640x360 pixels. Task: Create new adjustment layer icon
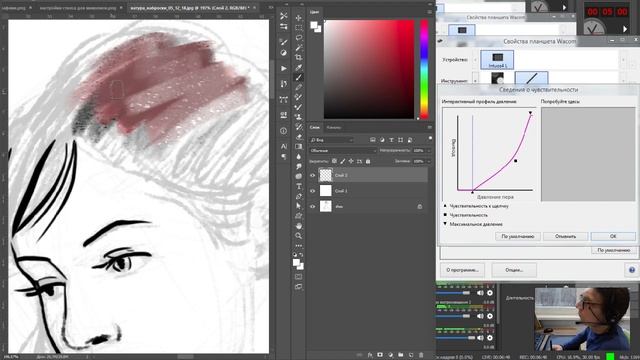[390, 355]
